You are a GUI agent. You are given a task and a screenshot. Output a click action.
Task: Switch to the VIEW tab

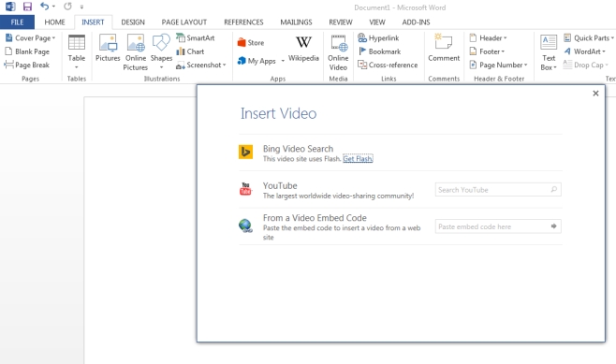click(377, 22)
